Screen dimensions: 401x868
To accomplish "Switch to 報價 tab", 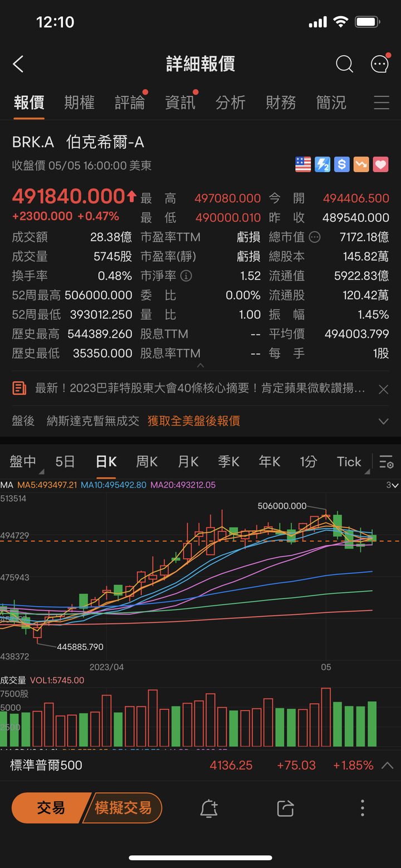I will pyautogui.click(x=29, y=103).
